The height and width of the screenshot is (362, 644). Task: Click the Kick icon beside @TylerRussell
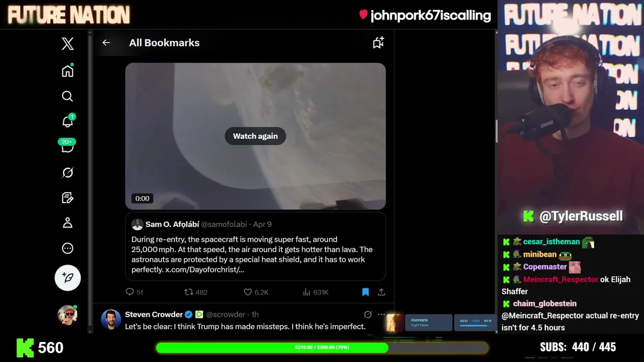coord(528,216)
